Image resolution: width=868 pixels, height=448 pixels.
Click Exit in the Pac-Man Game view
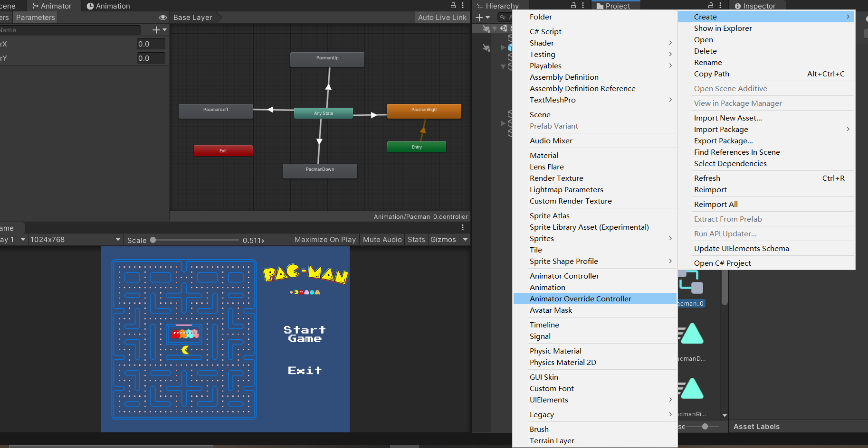pyautogui.click(x=305, y=370)
